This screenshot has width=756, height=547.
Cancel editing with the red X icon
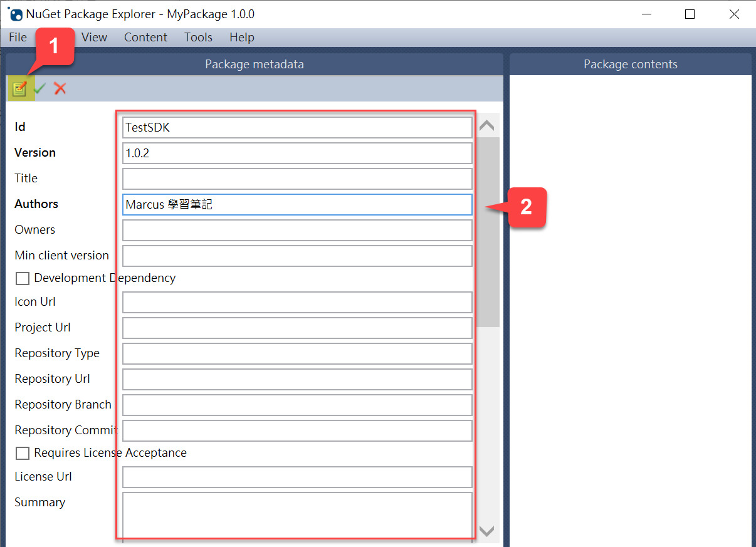pos(58,88)
